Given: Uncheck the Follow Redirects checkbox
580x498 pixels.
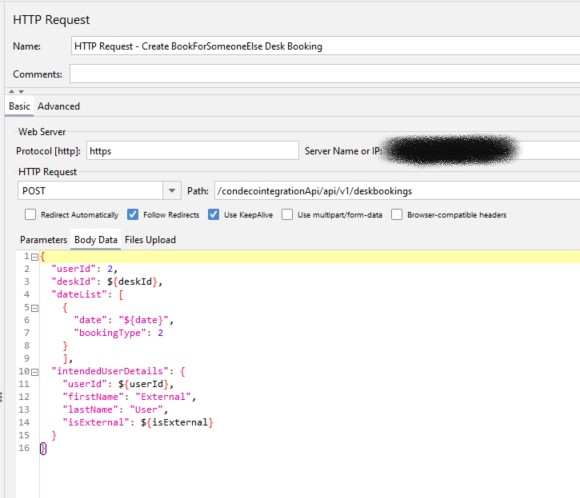Looking at the screenshot, I should click(132, 215).
